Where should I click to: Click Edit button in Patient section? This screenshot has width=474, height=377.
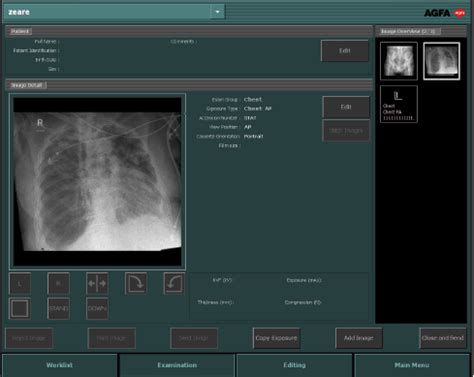(345, 51)
